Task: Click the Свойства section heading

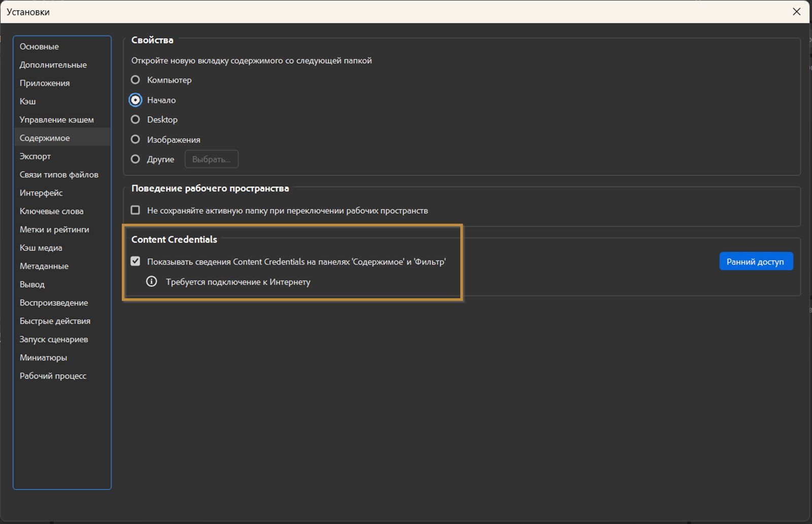Action: [x=152, y=40]
